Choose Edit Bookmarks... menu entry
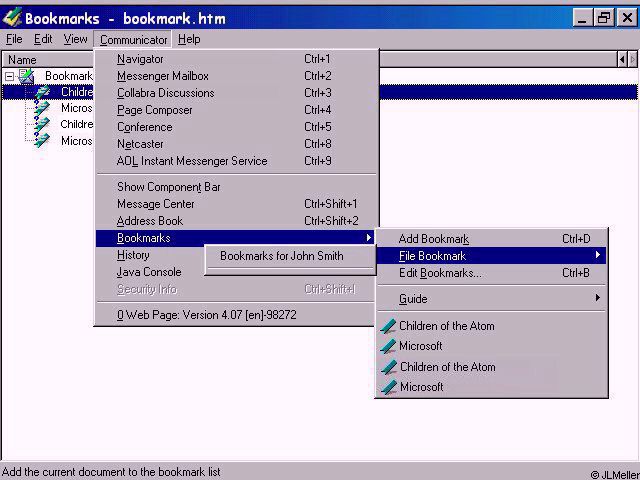The height and width of the screenshot is (480, 640). [440, 273]
